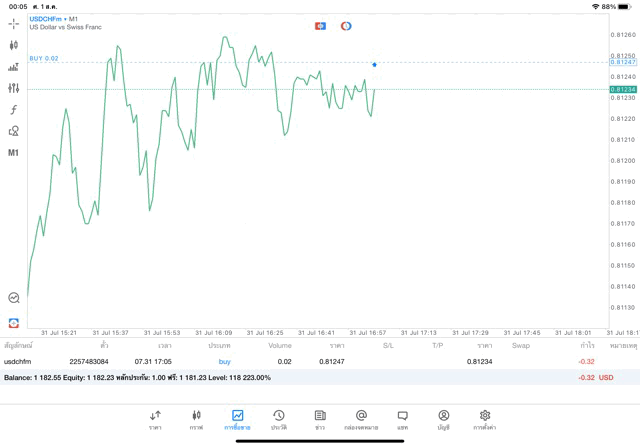Select the crosshair tool in left toolbar
Viewport: 640px width, 447px height.
coord(13,22)
